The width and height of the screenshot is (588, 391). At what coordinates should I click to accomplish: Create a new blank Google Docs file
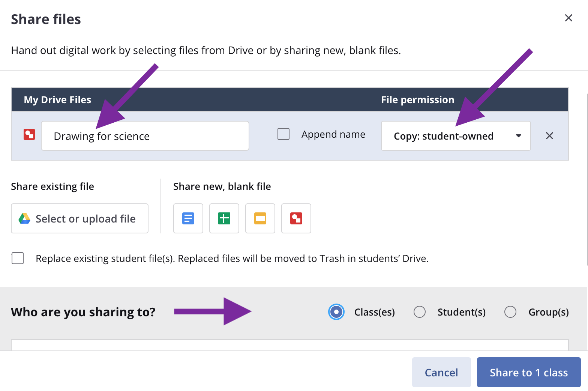(188, 218)
